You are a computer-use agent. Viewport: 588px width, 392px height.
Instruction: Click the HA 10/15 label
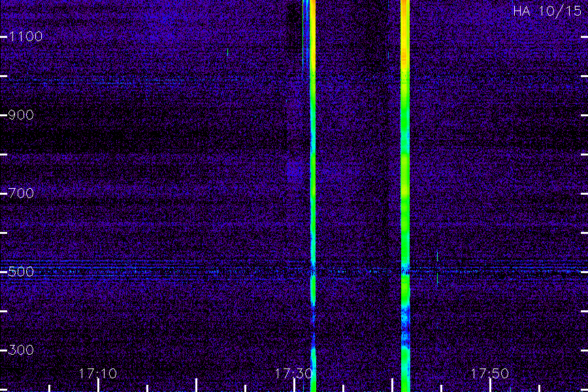(547, 11)
